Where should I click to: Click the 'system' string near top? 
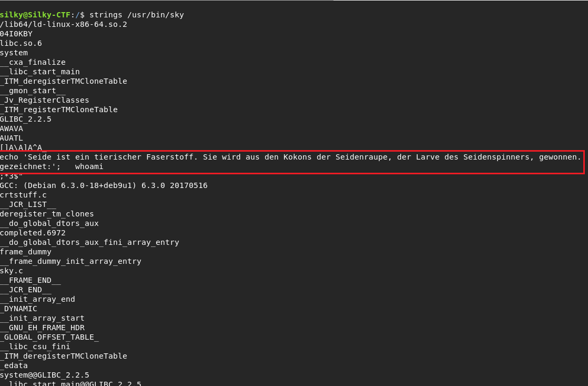14,53
